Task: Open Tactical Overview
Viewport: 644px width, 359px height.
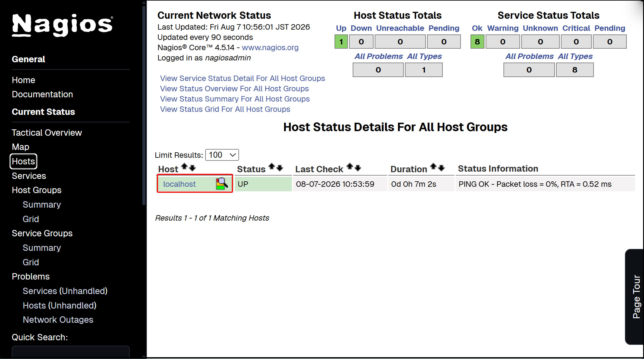Action: (x=47, y=133)
